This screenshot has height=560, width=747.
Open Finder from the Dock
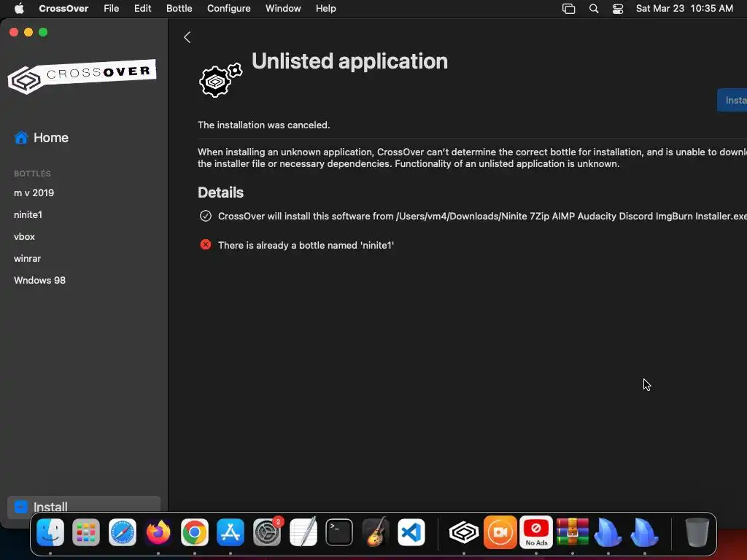pos(50,532)
